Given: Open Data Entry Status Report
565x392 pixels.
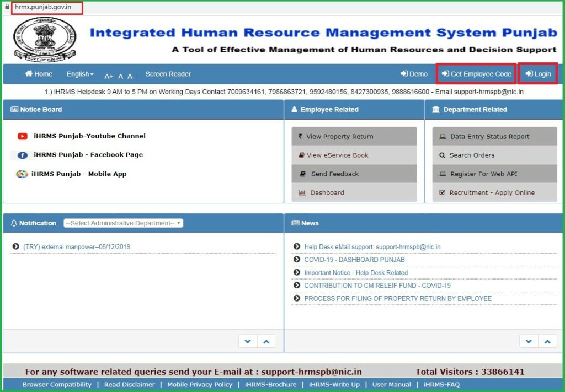Looking at the screenshot, I should pos(495,136).
